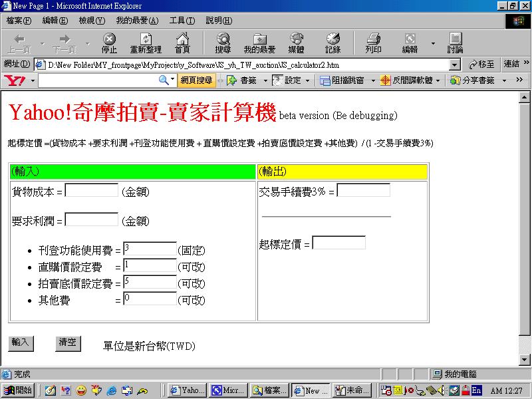Click the 拍賣底價設定費 input field

coord(150,281)
